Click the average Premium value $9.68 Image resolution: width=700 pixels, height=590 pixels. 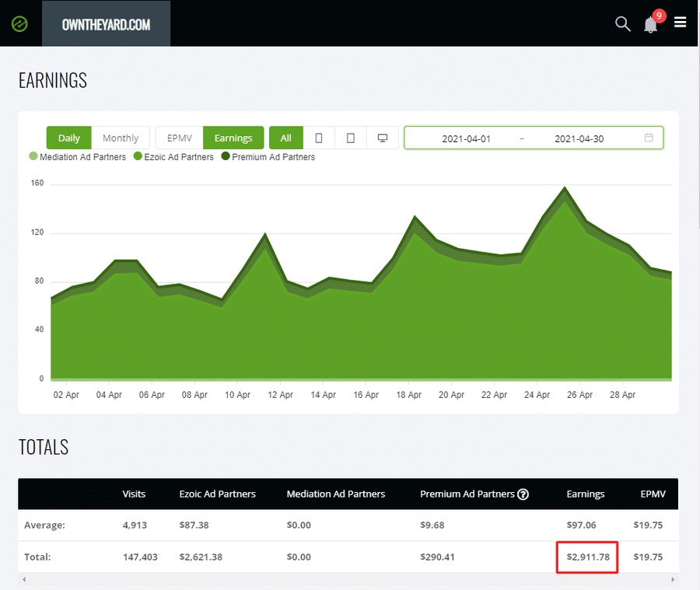point(432,525)
